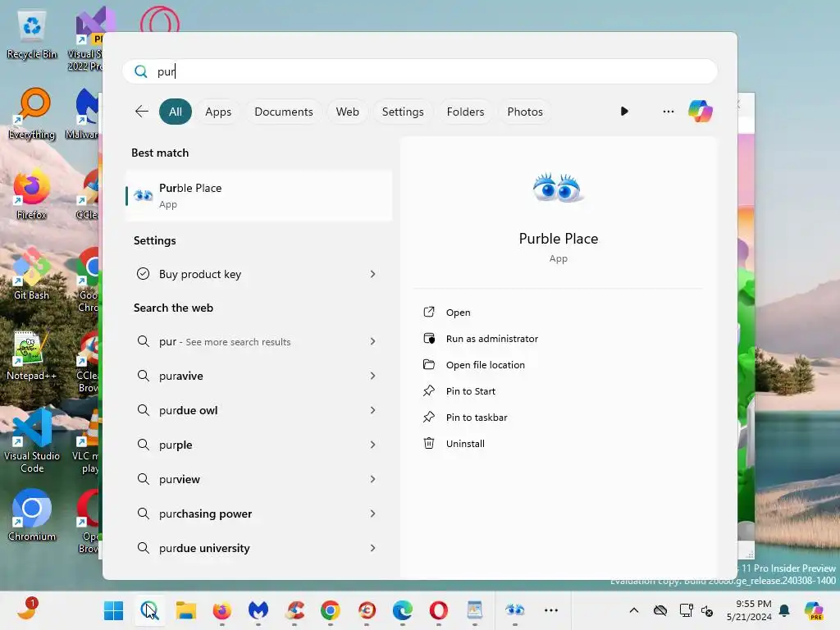Select the purdue university web suggestion
840x630 pixels.
click(x=258, y=548)
